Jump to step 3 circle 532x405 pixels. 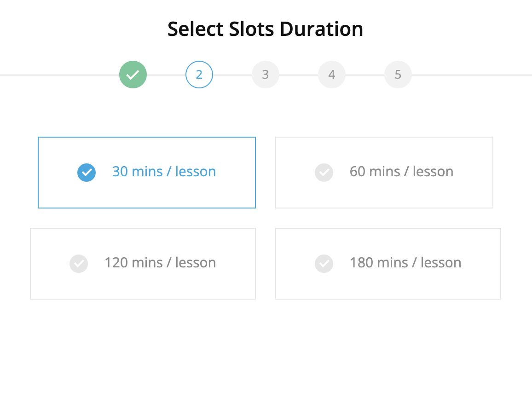point(266,75)
